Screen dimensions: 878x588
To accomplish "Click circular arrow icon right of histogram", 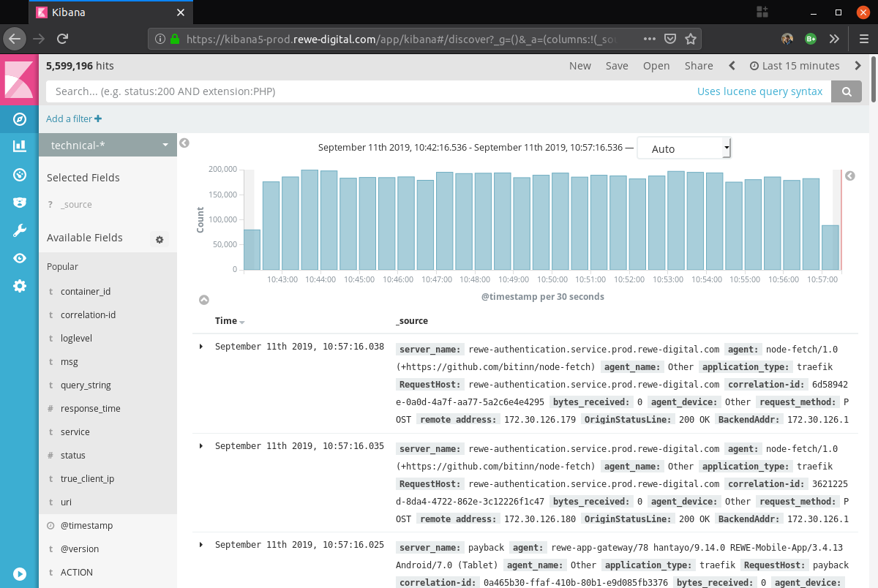I will click(850, 176).
